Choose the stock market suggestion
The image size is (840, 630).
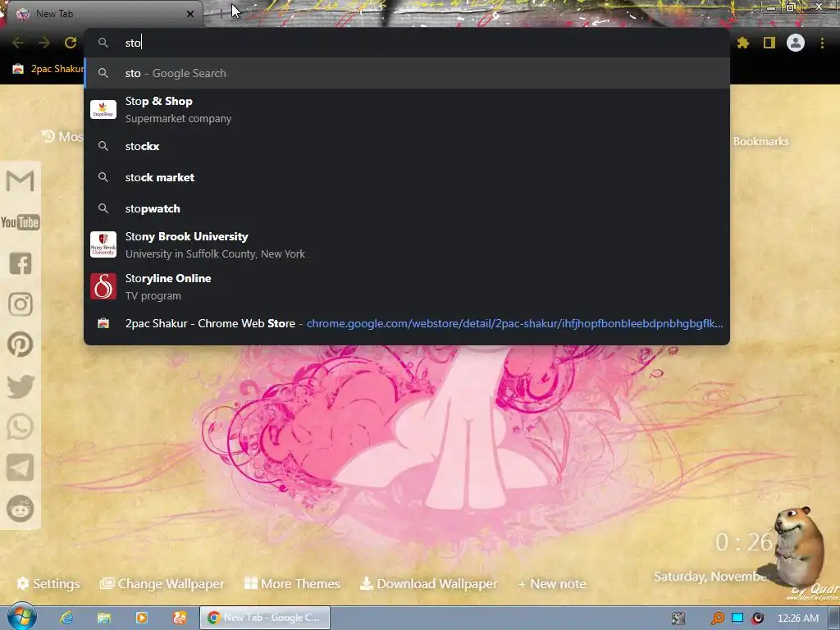pyautogui.click(x=407, y=177)
